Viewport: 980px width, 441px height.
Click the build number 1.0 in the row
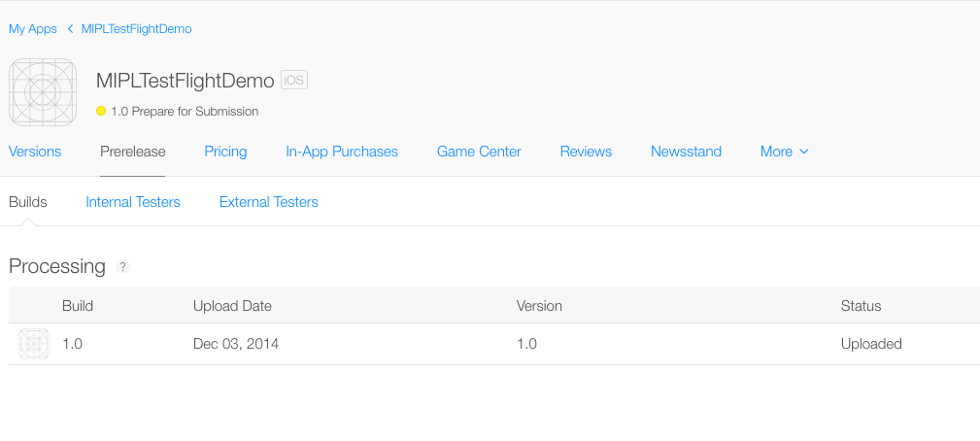[x=72, y=344]
